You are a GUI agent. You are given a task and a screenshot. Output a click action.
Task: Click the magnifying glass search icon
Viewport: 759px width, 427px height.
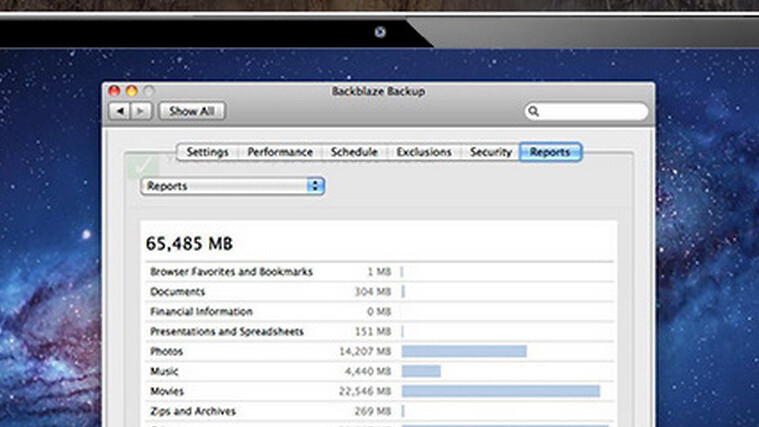(x=533, y=111)
